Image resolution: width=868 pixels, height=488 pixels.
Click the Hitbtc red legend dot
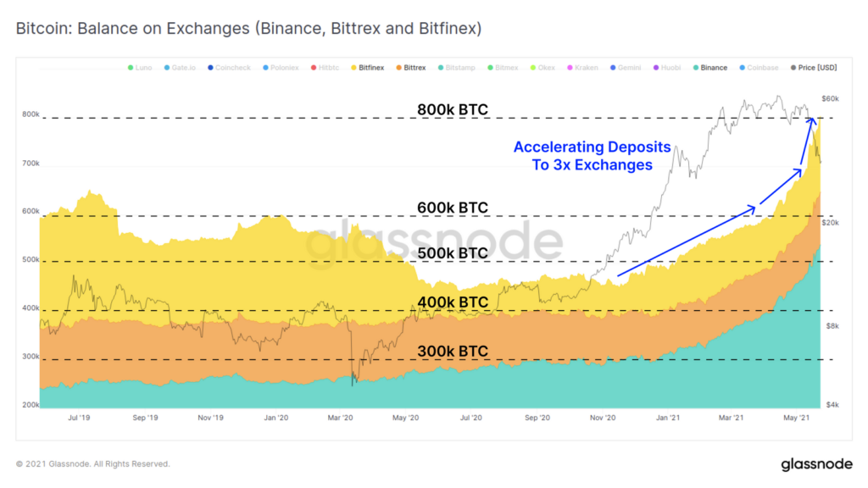click(x=312, y=68)
